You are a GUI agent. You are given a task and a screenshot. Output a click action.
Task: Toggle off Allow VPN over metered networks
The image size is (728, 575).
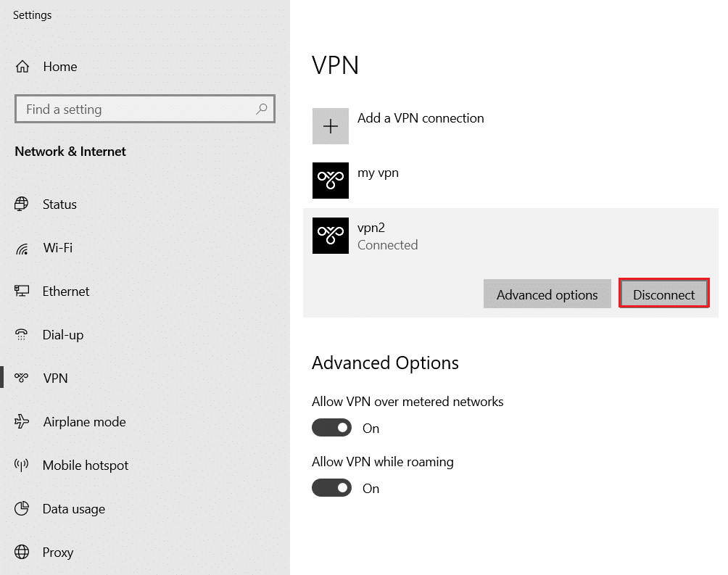pyautogui.click(x=331, y=427)
